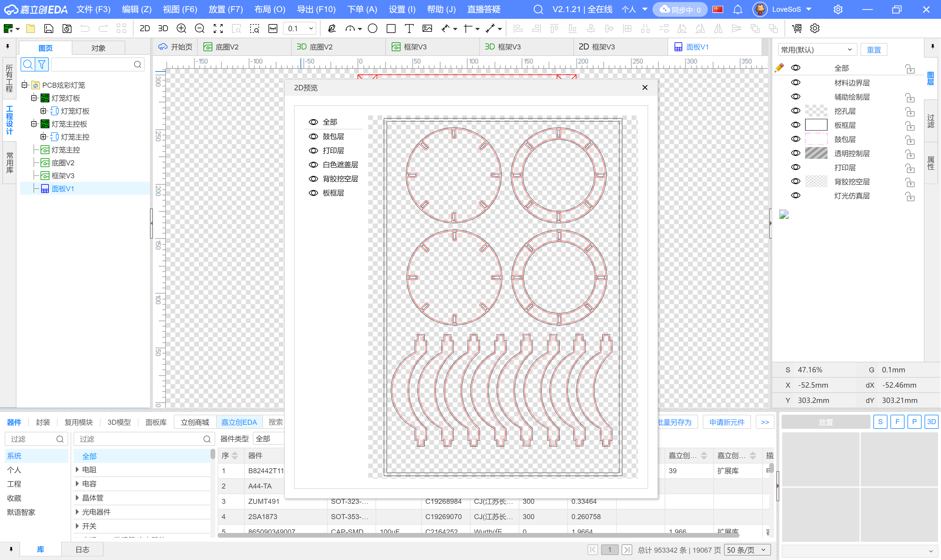The height and width of the screenshot is (560, 941).
Task: Click the insert image tool icon
Action: pyautogui.click(x=427, y=28)
